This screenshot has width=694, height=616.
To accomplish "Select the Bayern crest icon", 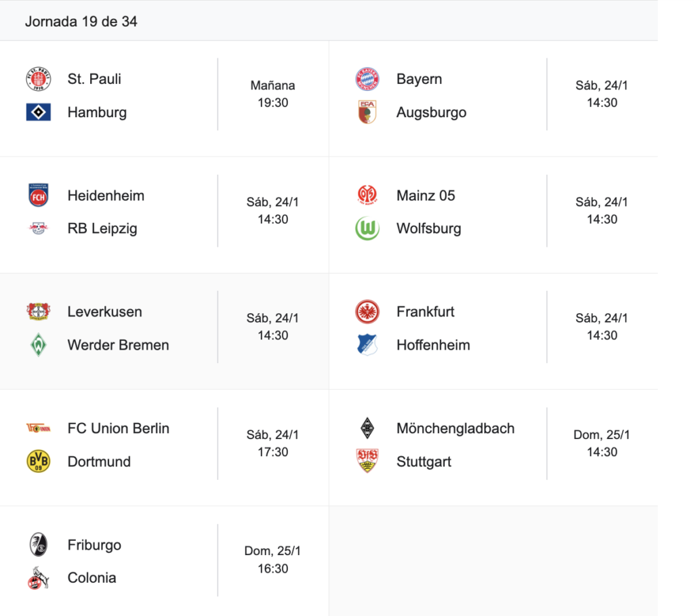I will pos(367,79).
